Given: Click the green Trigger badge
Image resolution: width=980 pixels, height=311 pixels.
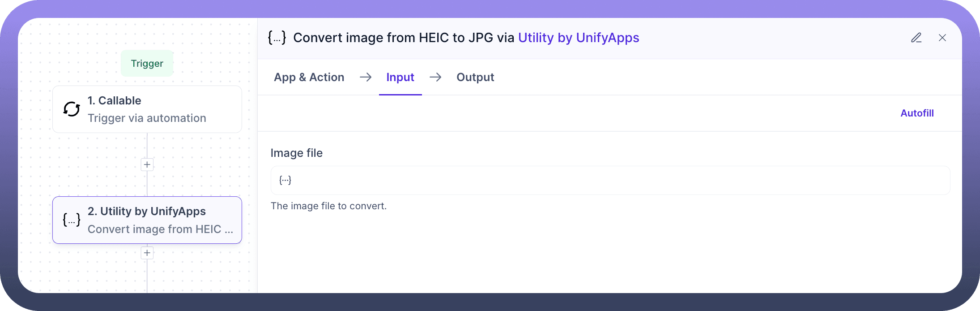Looking at the screenshot, I should (147, 63).
